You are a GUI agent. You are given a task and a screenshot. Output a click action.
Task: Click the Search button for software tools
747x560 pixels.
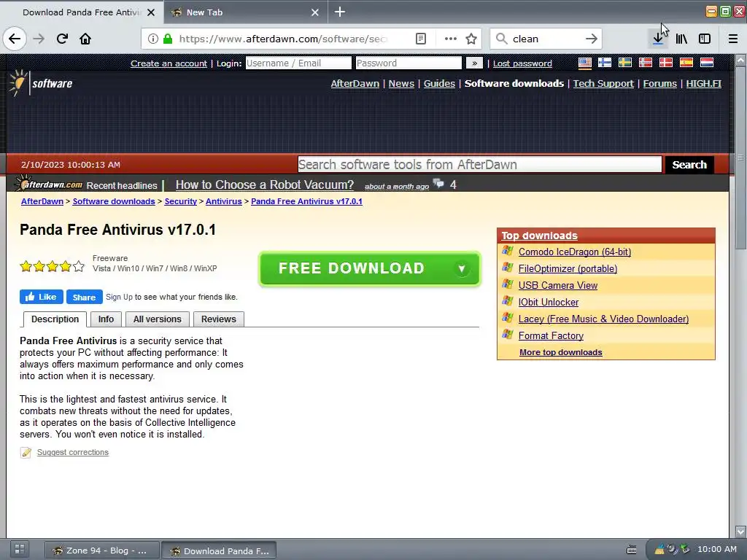tap(689, 165)
